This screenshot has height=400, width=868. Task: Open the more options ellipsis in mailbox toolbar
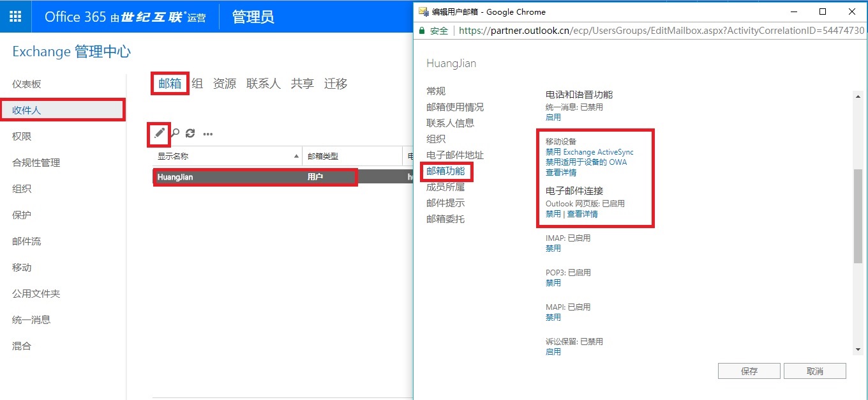(208, 134)
